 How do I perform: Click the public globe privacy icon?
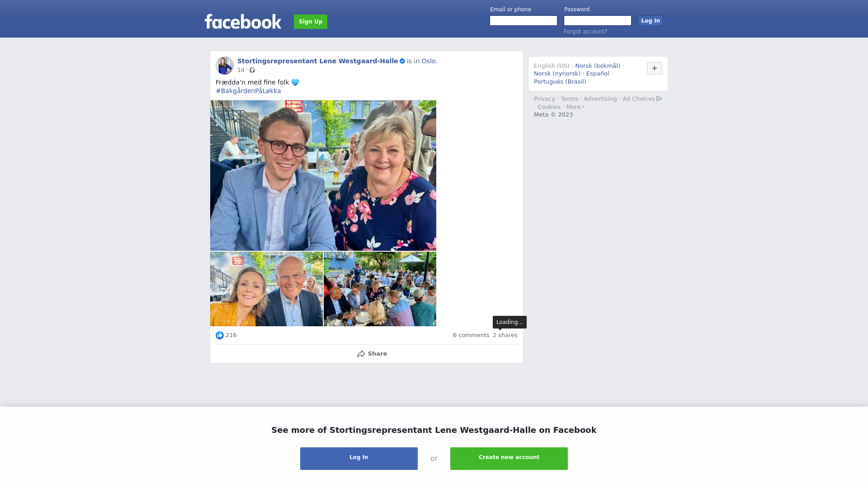[x=252, y=70]
